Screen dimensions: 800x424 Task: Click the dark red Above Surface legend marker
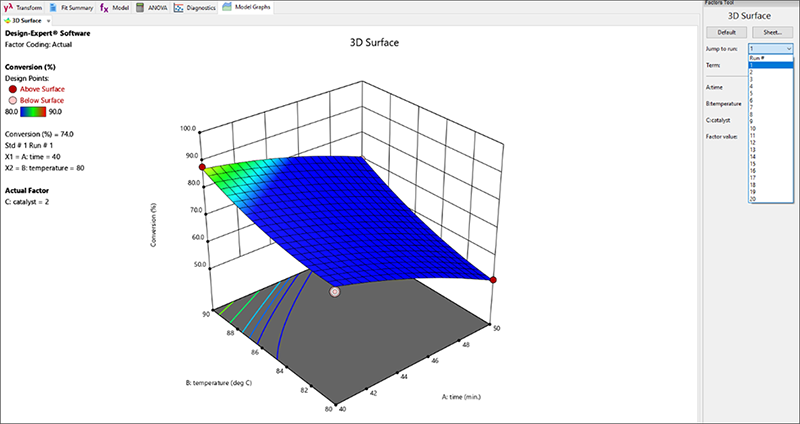tap(13, 88)
